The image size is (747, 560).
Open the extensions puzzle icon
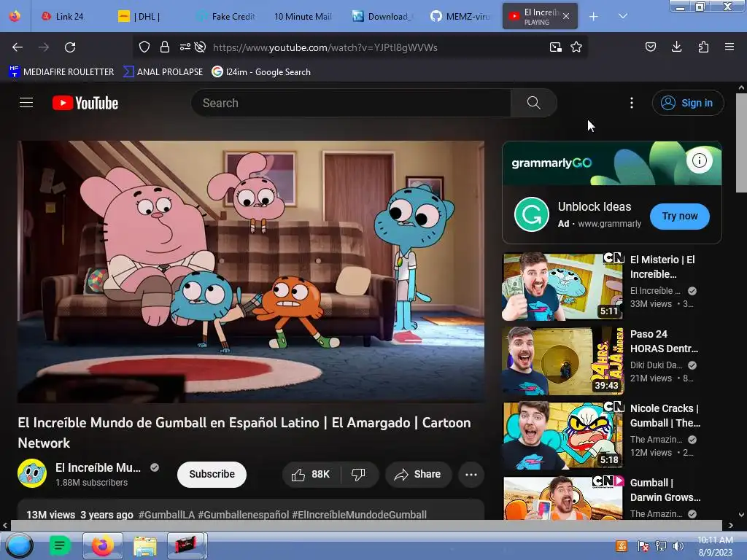(x=703, y=47)
